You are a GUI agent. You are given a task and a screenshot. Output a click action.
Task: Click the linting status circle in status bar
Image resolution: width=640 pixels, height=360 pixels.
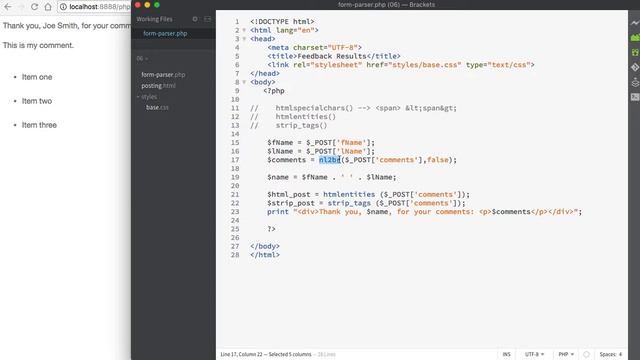(587, 354)
